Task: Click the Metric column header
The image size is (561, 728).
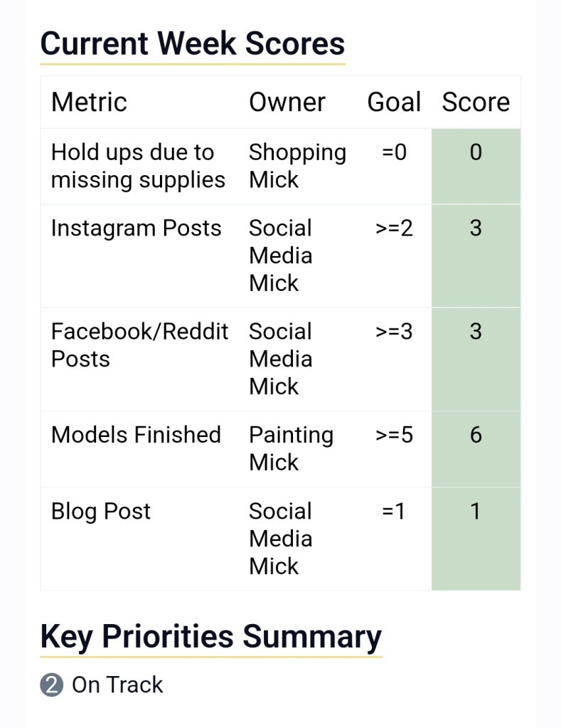Action: pyautogui.click(x=89, y=102)
